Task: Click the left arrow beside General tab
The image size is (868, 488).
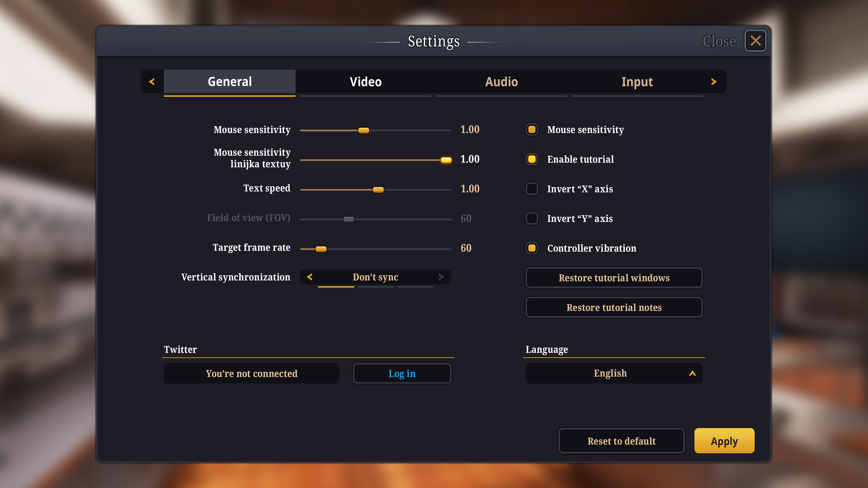Action: point(152,82)
